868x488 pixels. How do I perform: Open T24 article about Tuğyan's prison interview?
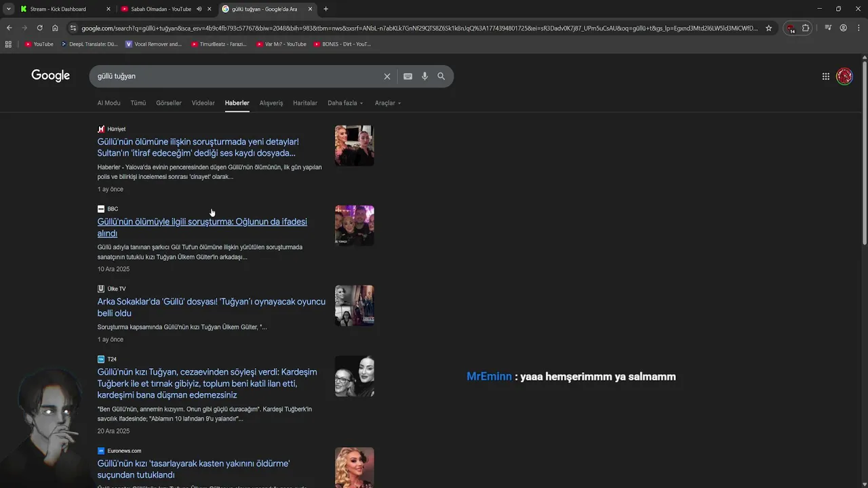tap(207, 384)
